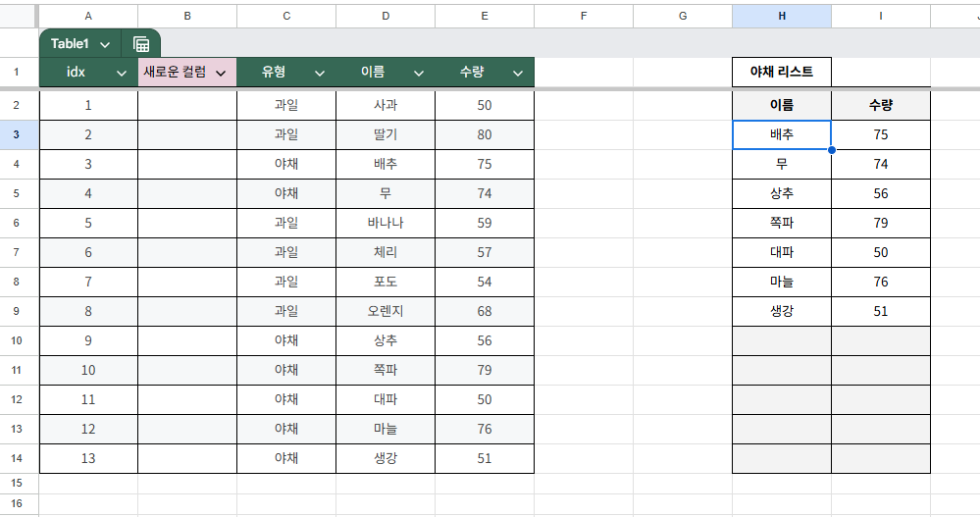Image resolution: width=980 pixels, height=517 pixels.
Task: Select column E header
Action: [485, 17]
